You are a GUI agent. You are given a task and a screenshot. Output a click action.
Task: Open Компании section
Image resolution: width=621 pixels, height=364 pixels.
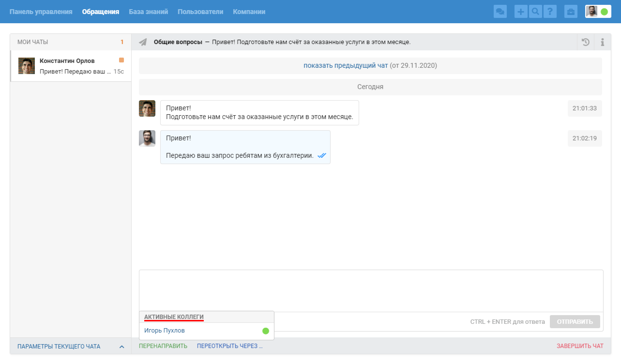(x=249, y=12)
